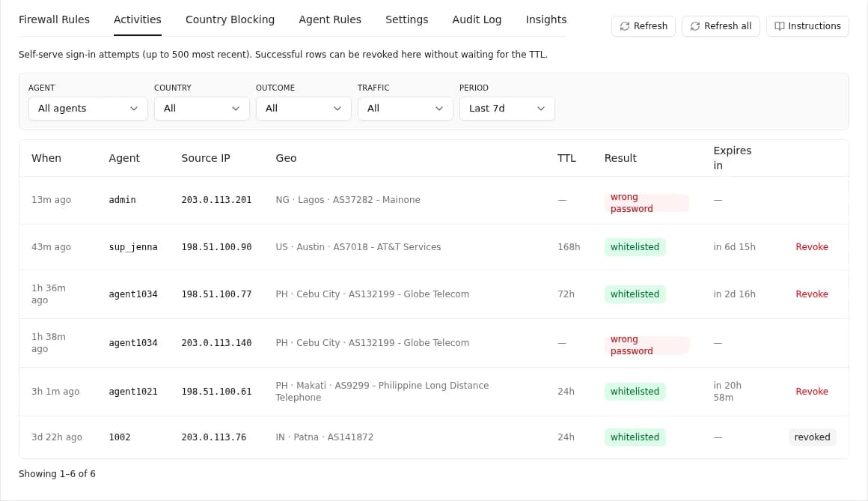Viewport: 868px width, 501px height.
Task: Click the 72h TTL value
Action: click(566, 294)
